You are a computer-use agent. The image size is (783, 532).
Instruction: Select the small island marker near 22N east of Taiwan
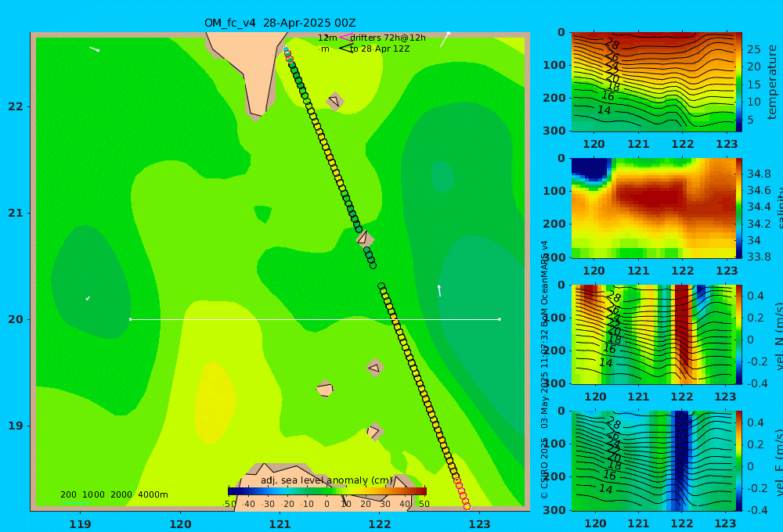click(x=334, y=101)
